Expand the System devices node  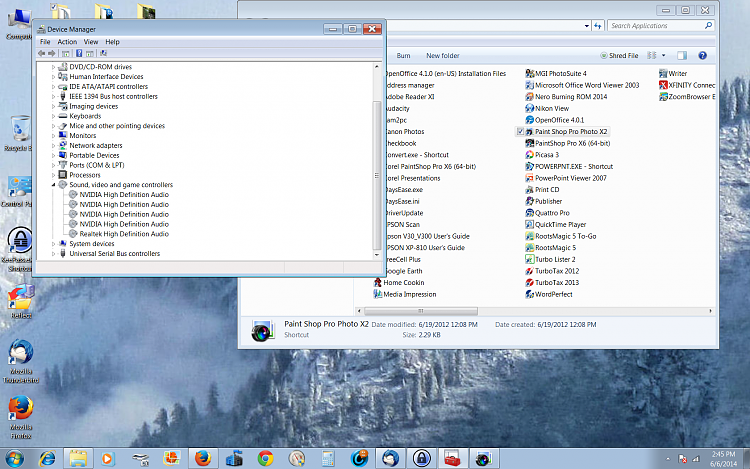point(54,244)
